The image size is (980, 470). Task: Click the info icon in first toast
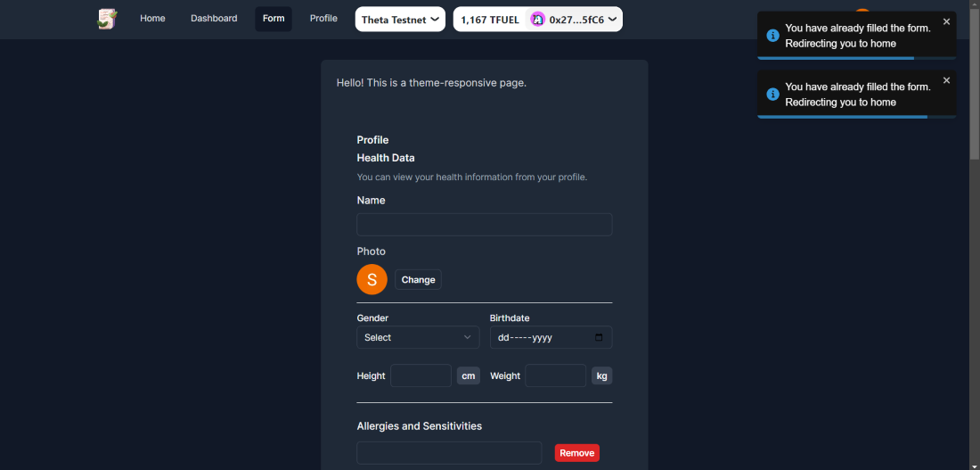click(772, 36)
